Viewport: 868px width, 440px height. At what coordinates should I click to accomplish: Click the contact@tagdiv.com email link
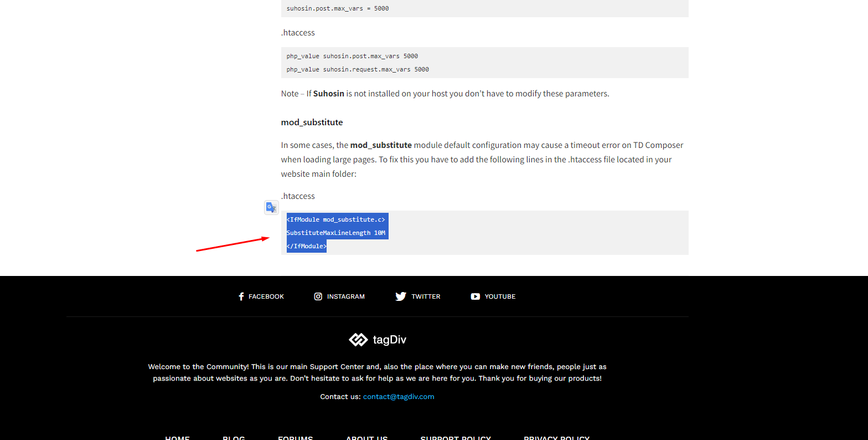399,397
